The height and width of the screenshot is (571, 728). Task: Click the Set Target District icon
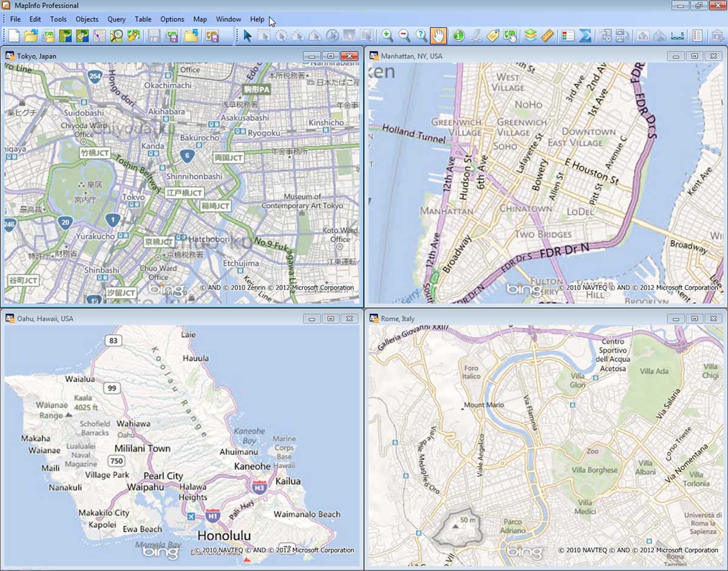coord(605,36)
